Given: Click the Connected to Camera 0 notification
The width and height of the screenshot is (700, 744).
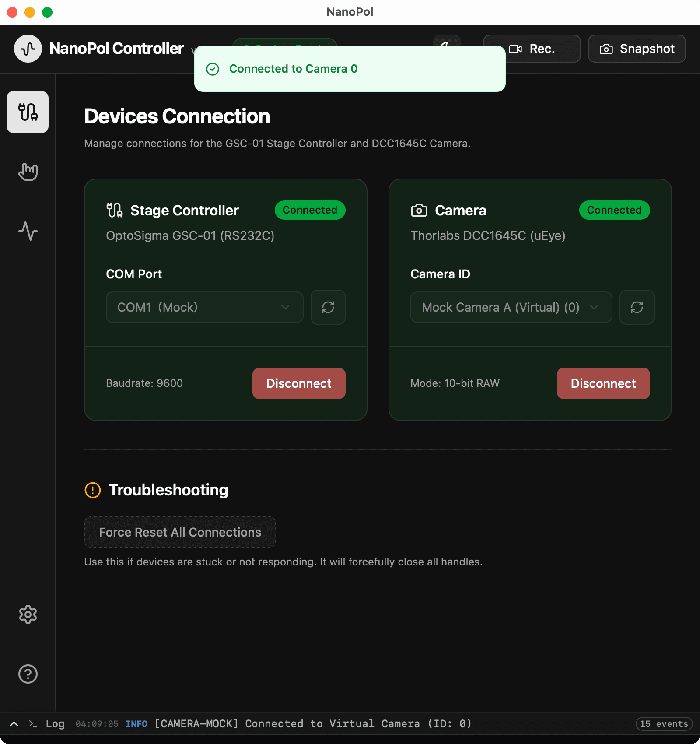Looking at the screenshot, I should 350,69.
